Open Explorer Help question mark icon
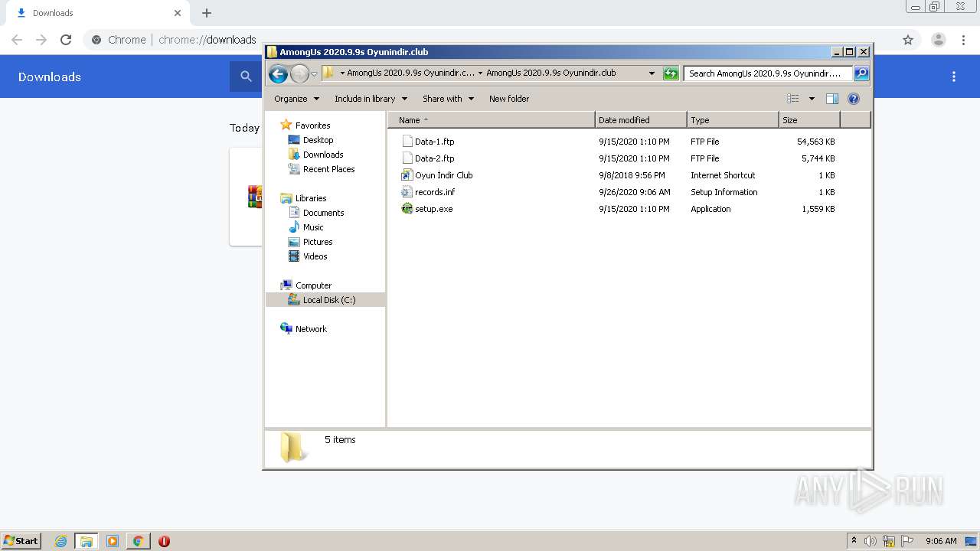Viewport: 980px width, 551px height. (854, 99)
